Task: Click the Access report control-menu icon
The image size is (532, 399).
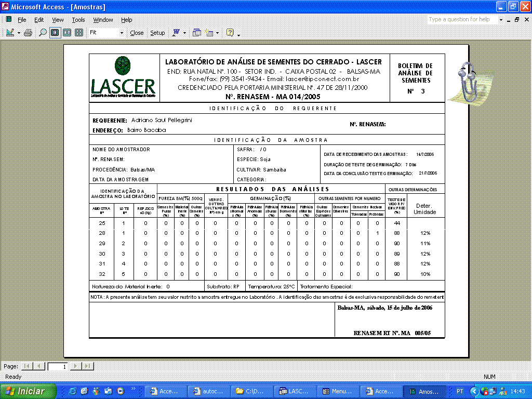Action: 8,19
